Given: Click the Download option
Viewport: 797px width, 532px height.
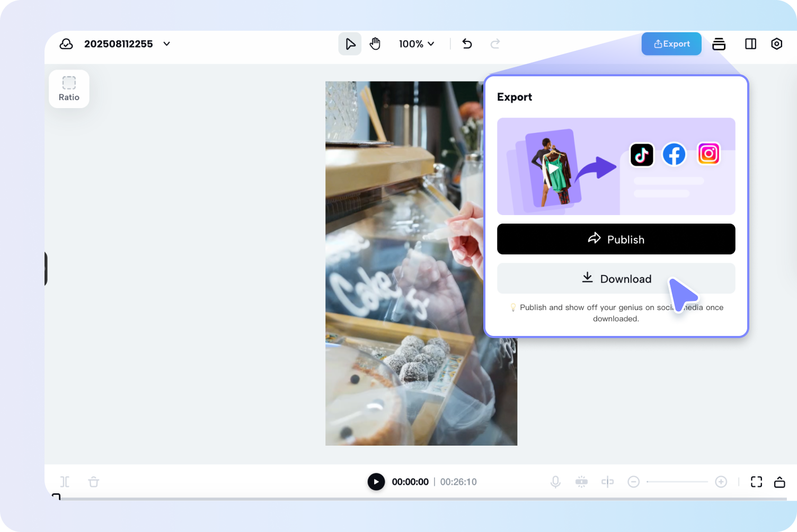Looking at the screenshot, I should (x=616, y=279).
